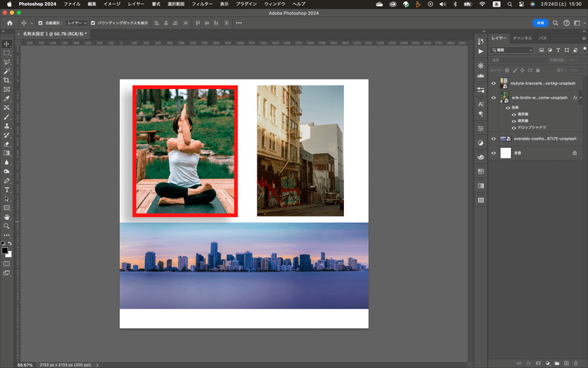Screen dimensions: 588x368
Task: Open the フィルター menu
Action: (x=202, y=4)
